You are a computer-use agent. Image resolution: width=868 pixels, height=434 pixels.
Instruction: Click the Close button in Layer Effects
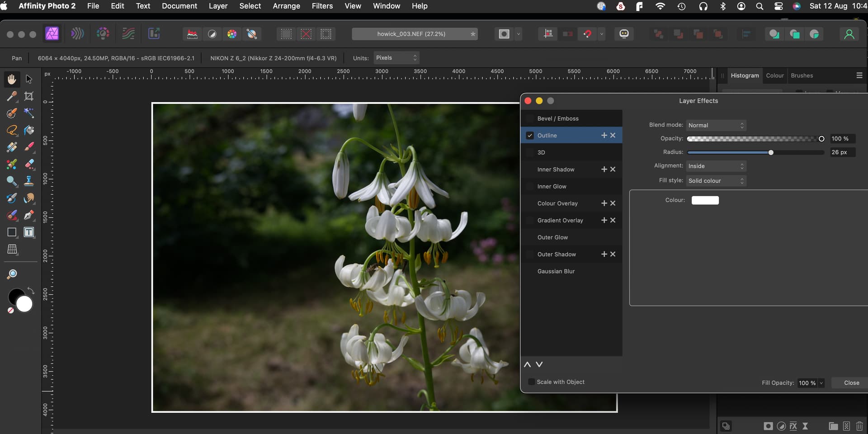tap(851, 383)
